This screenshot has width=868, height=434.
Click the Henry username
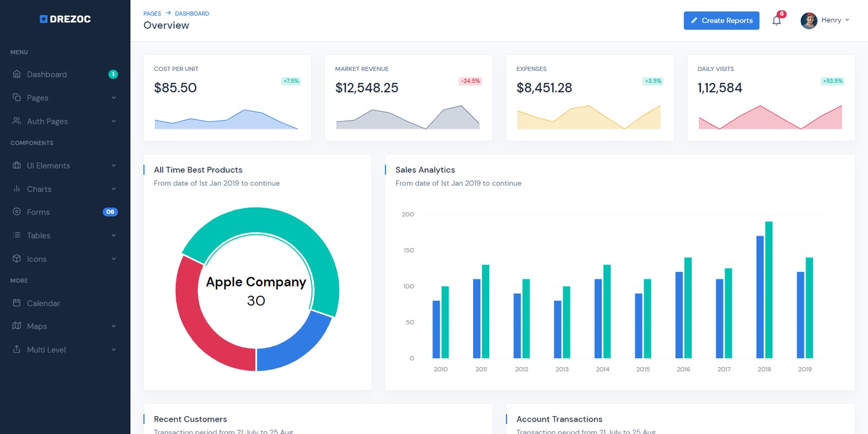(x=831, y=20)
